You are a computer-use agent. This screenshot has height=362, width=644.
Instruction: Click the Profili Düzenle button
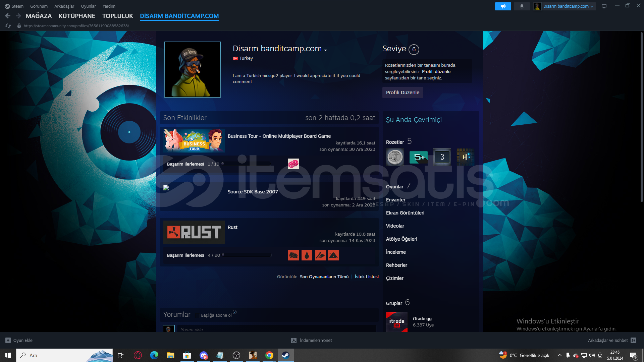click(x=402, y=93)
